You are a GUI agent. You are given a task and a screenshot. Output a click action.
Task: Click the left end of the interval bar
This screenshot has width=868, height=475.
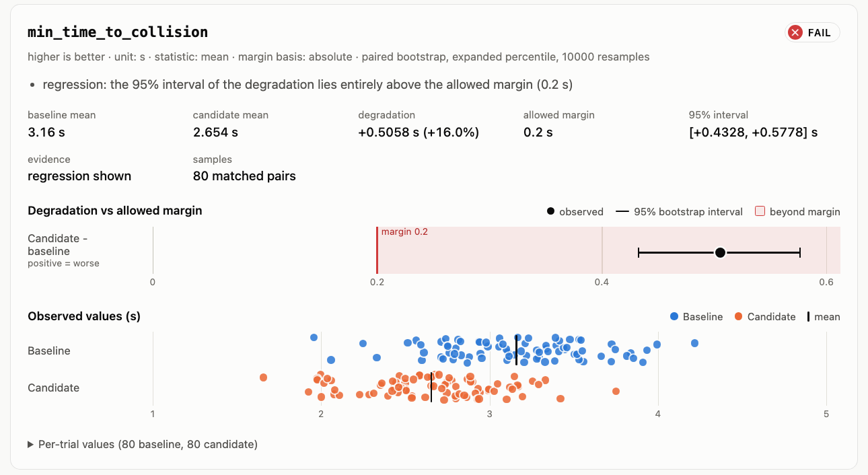point(638,252)
